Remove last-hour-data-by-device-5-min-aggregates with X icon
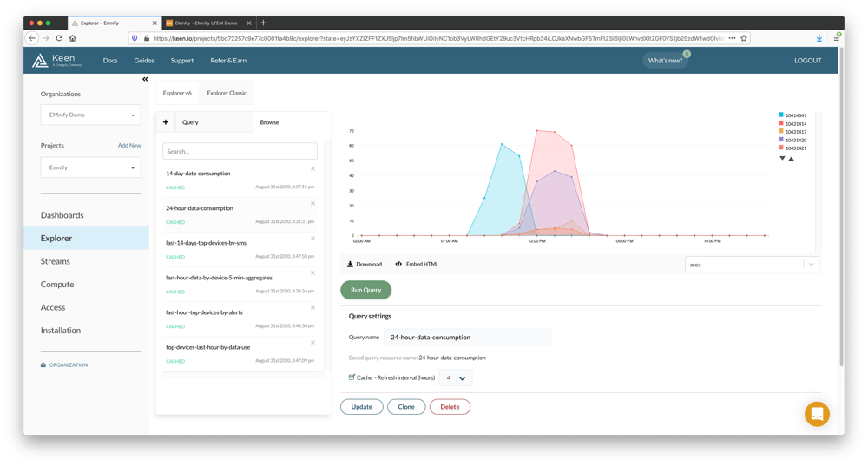 point(312,272)
